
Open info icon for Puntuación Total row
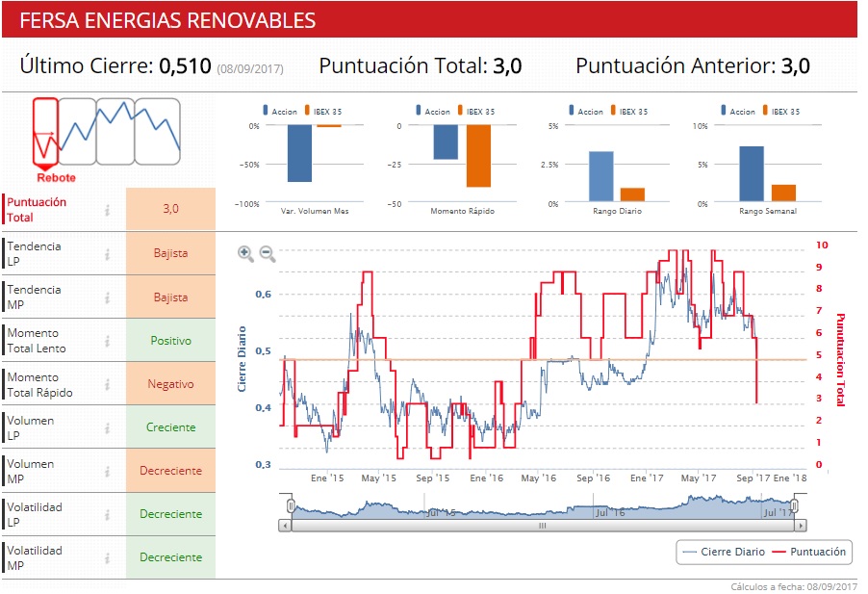[108, 210]
